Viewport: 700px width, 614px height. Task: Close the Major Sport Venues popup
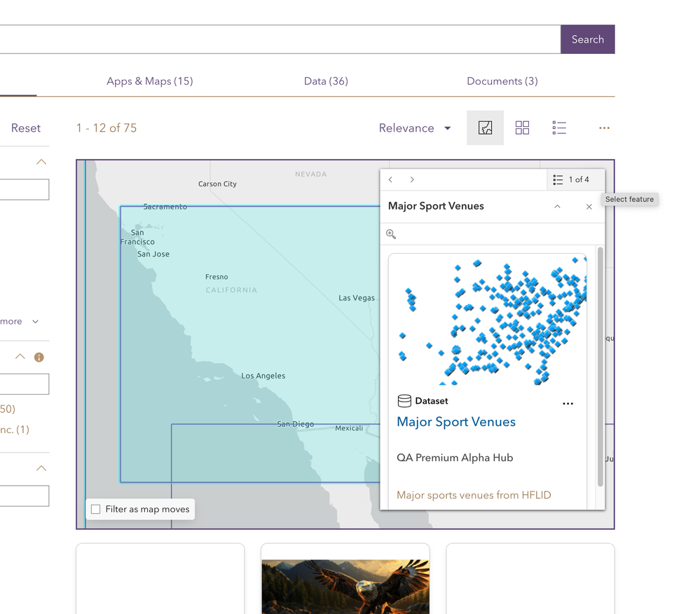[589, 206]
